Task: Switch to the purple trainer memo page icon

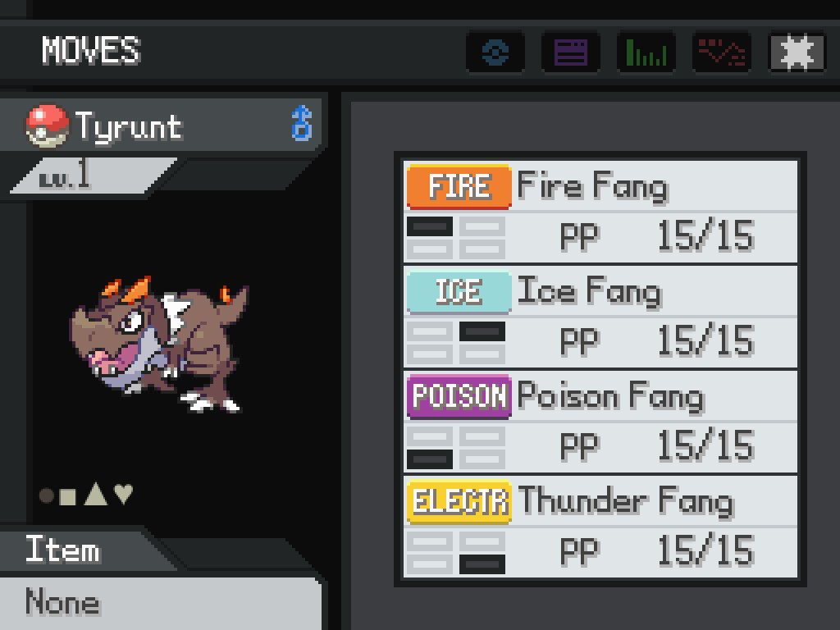Action: click(571, 52)
